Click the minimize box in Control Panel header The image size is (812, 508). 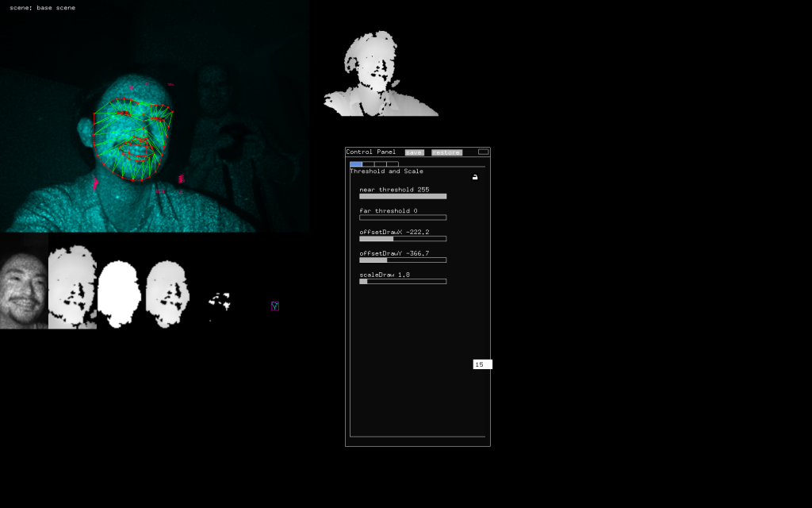tap(483, 152)
